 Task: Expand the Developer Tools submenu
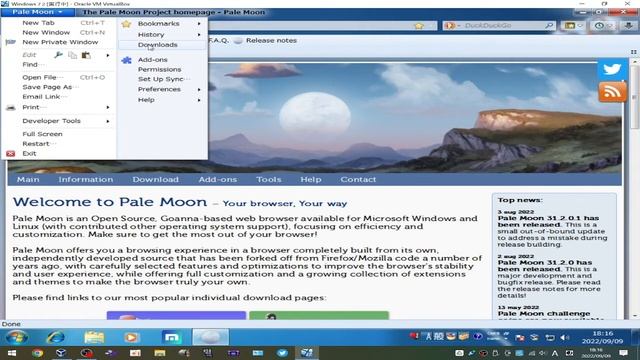pyautogui.click(x=108, y=121)
